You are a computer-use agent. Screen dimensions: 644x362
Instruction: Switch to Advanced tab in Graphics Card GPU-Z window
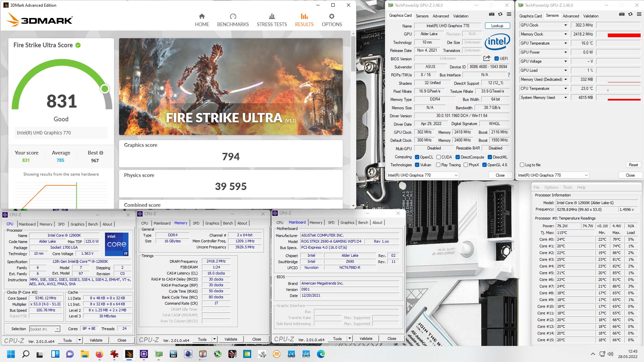440,16
